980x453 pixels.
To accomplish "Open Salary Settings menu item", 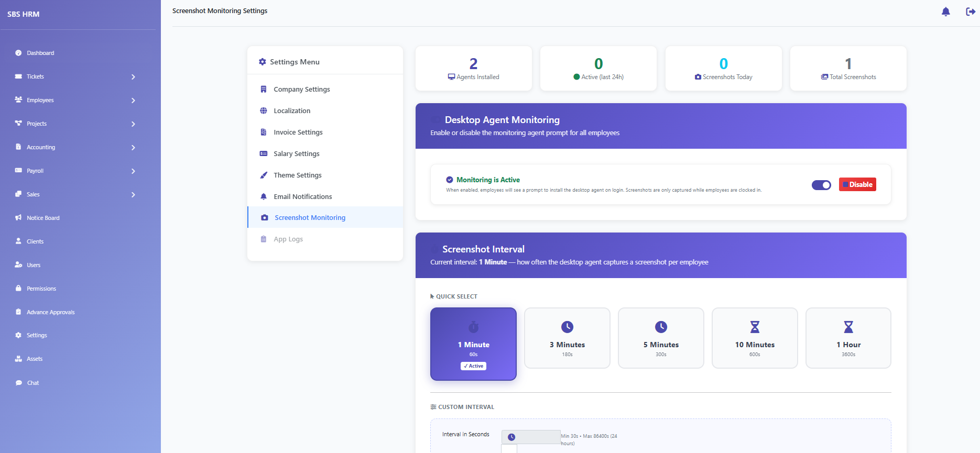I will click(x=325, y=153).
